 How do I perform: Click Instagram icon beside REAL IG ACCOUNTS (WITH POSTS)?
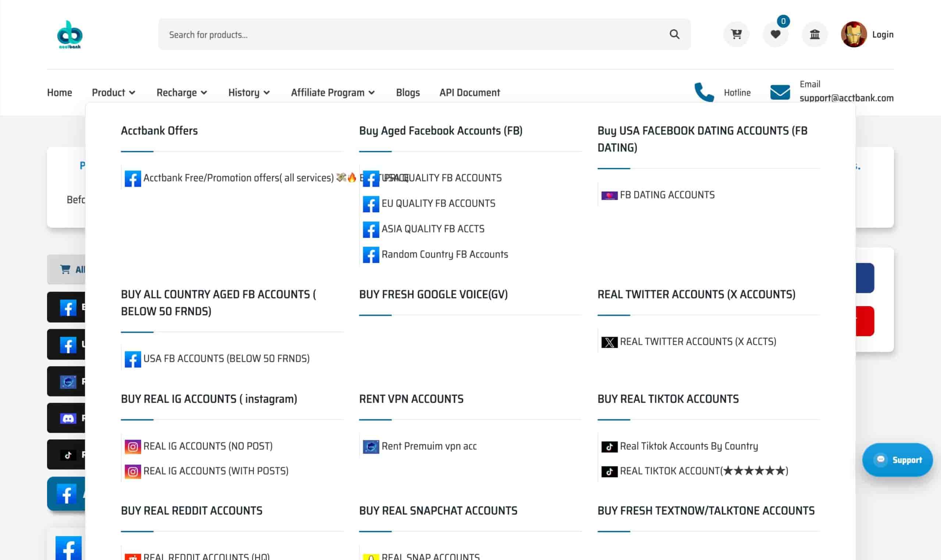(133, 472)
